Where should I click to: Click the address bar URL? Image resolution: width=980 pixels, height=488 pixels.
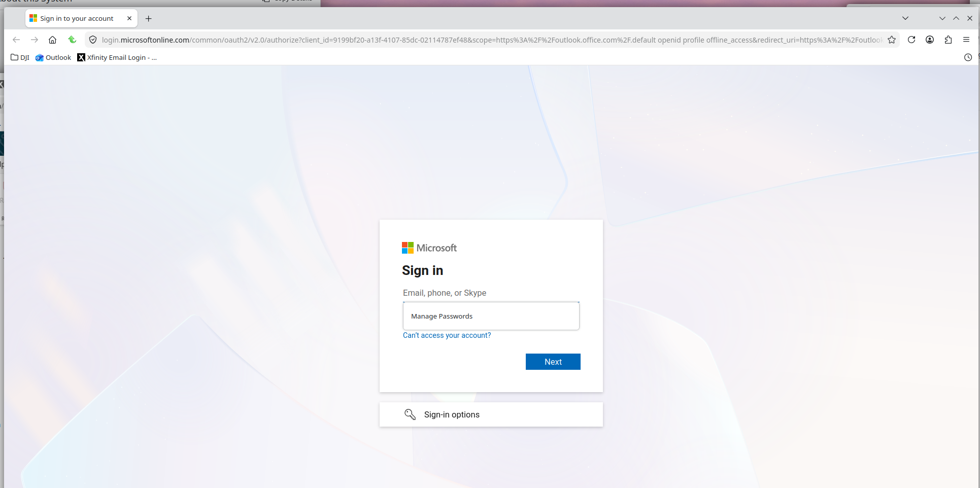(x=491, y=40)
